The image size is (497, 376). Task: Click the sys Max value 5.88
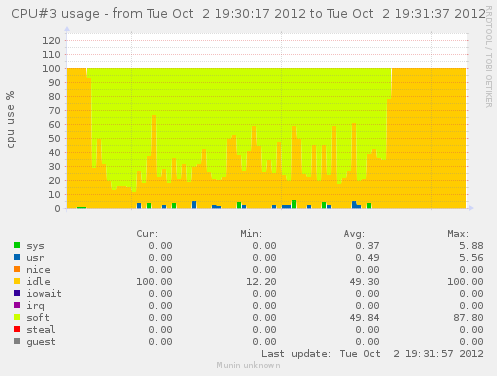(471, 246)
